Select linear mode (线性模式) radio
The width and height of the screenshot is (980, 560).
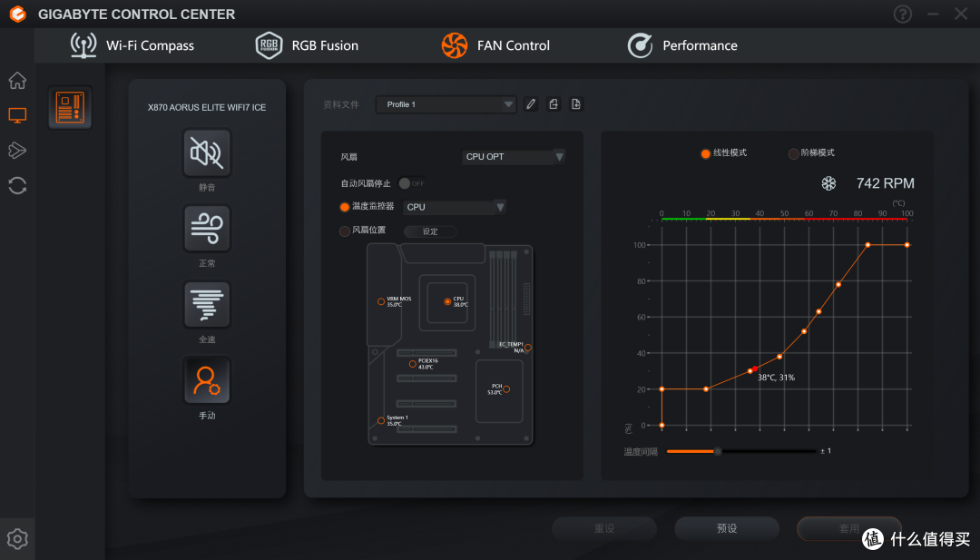click(706, 153)
